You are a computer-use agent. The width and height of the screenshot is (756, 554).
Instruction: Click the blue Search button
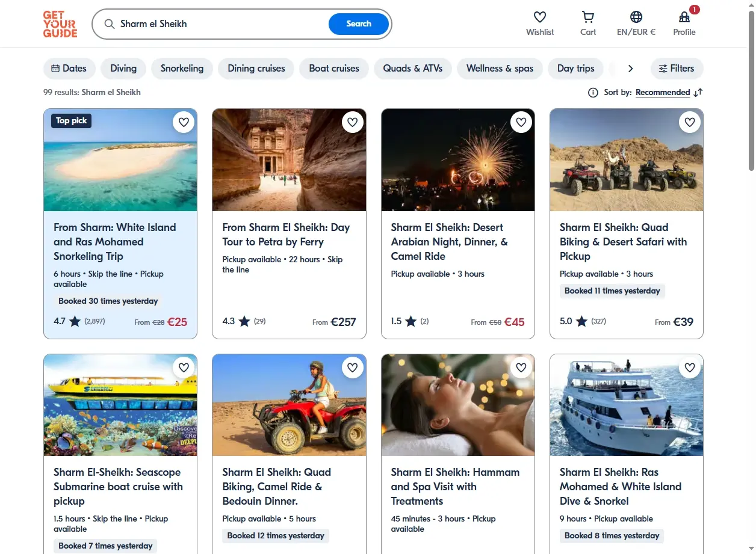point(359,24)
